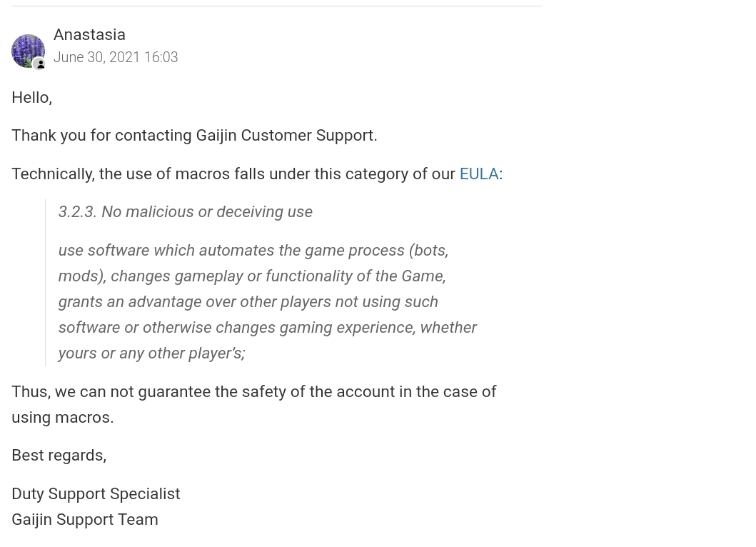Click the 'Best regards,' line
The width and height of the screenshot is (756, 547).
coord(59,456)
